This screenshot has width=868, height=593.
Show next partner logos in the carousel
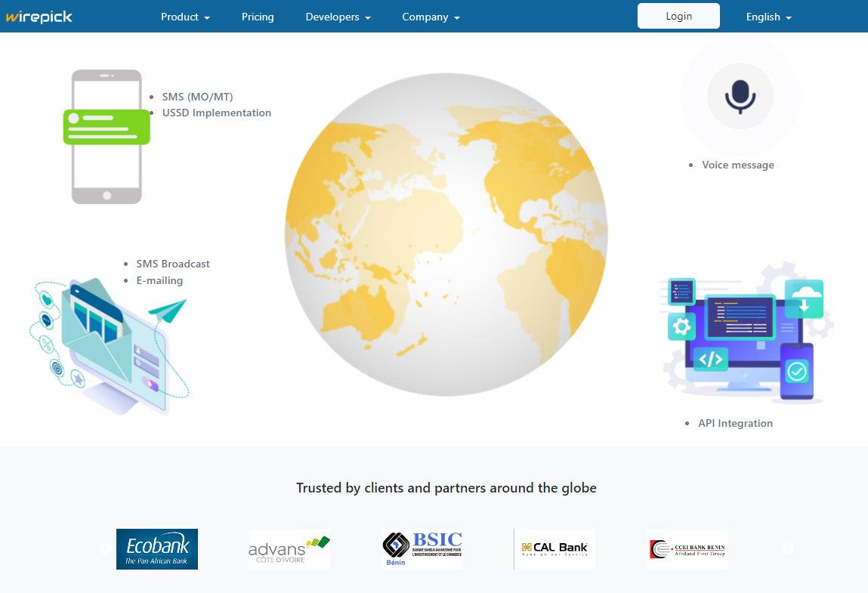pyautogui.click(x=786, y=548)
